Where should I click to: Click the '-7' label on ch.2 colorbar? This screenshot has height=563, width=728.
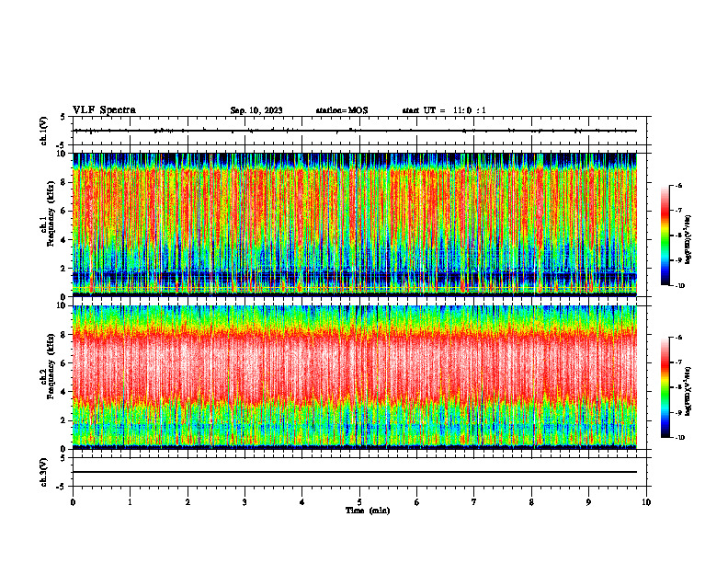coord(678,362)
